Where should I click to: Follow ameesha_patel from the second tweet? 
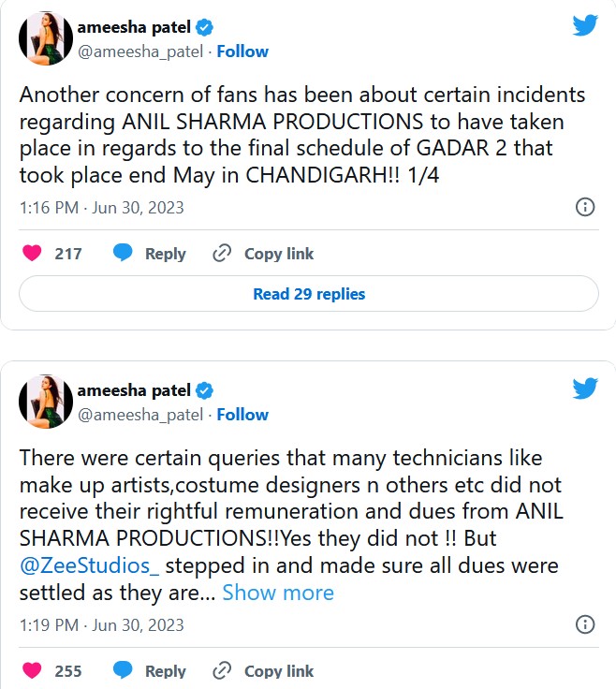point(242,415)
